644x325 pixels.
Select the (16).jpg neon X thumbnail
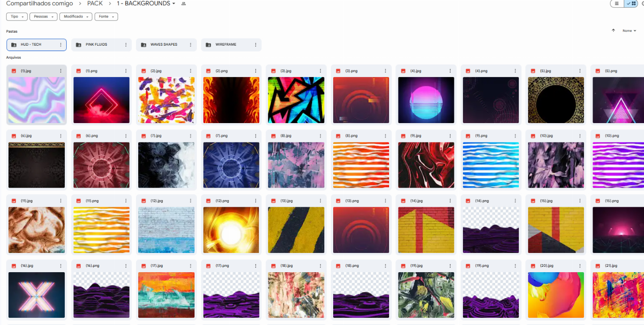pos(37,295)
